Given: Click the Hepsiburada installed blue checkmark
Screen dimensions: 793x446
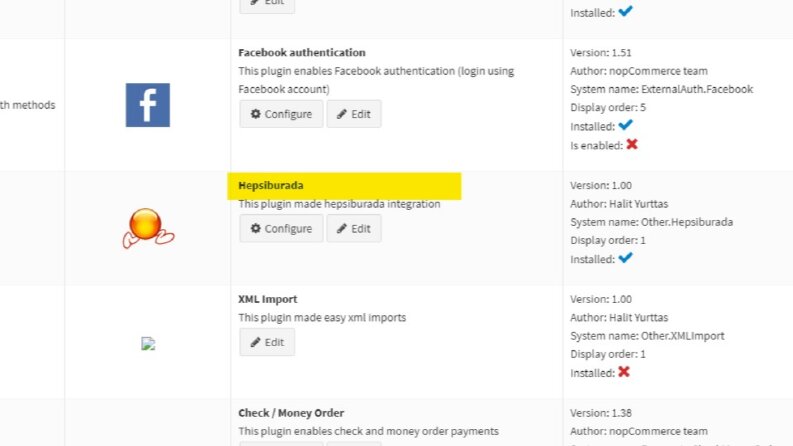Looking at the screenshot, I should pos(626,258).
